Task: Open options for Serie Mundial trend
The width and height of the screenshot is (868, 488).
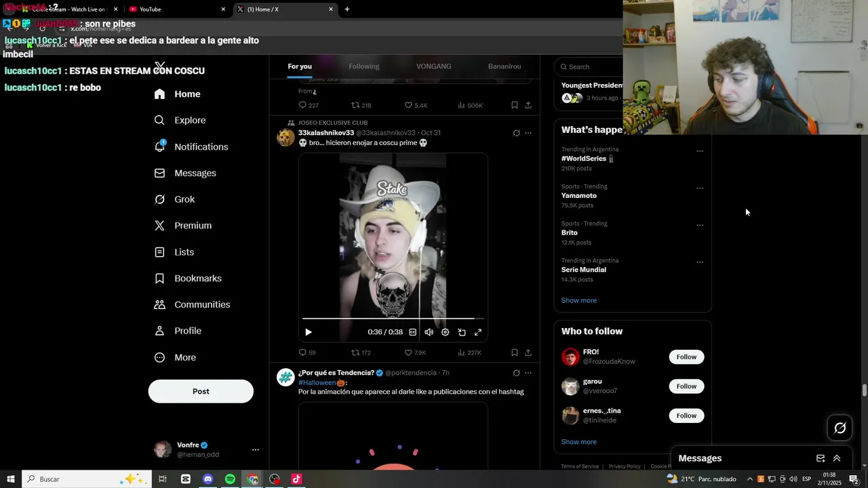Action: (700, 262)
